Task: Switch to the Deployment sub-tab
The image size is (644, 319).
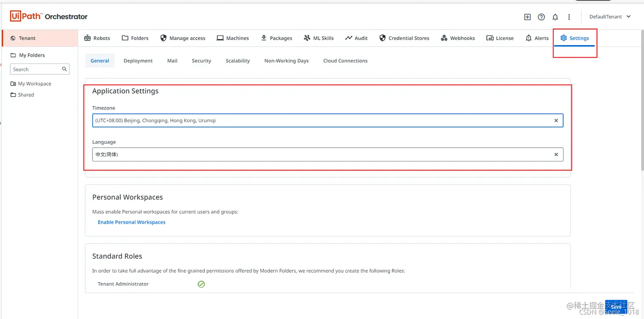Action: pyautogui.click(x=138, y=61)
